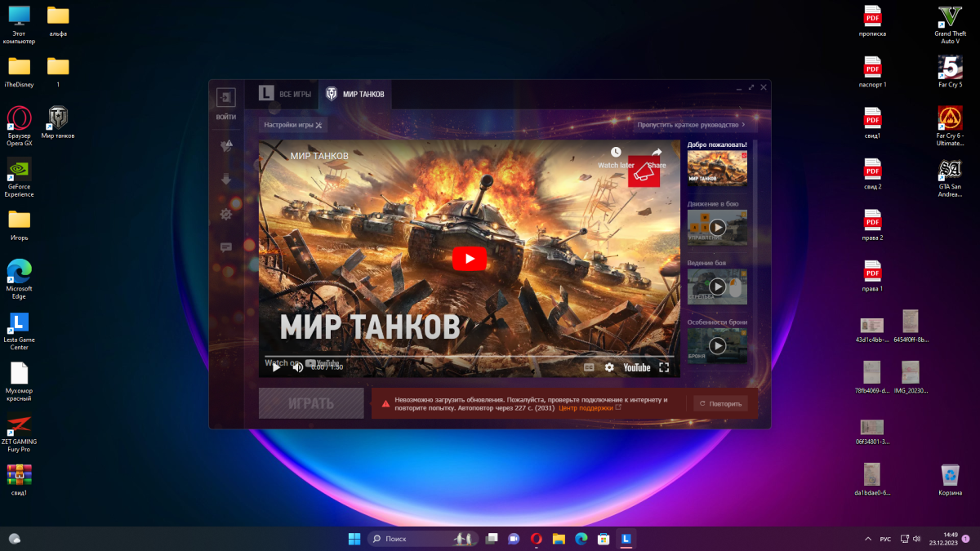Switch to МИР ТАНКОВ tab

[356, 94]
